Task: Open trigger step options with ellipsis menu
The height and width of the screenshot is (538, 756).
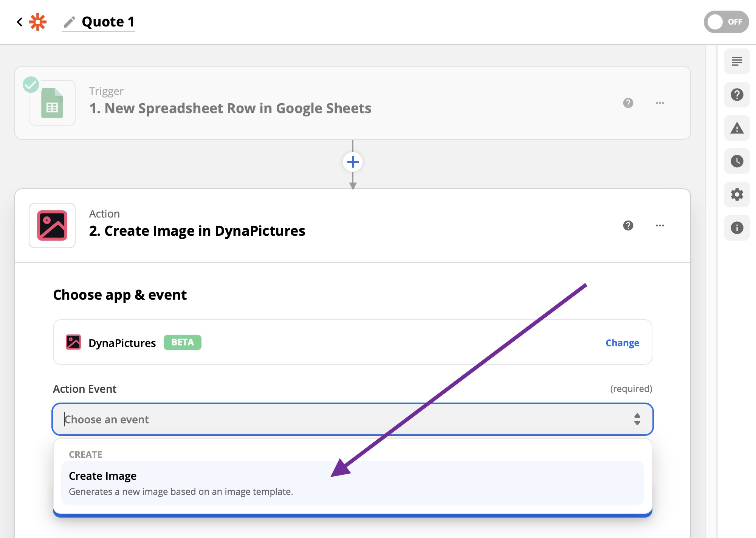Action: pos(660,103)
